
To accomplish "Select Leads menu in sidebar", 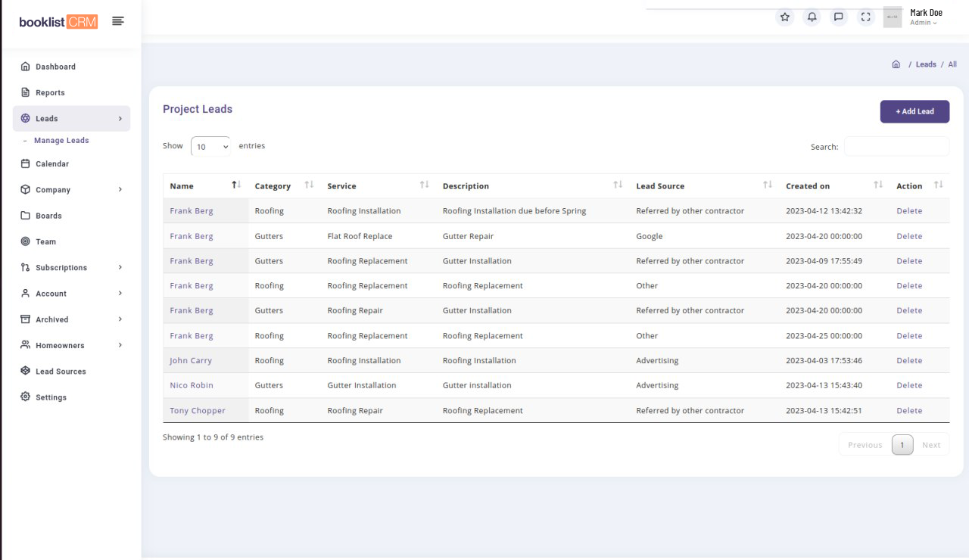I will coord(71,119).
